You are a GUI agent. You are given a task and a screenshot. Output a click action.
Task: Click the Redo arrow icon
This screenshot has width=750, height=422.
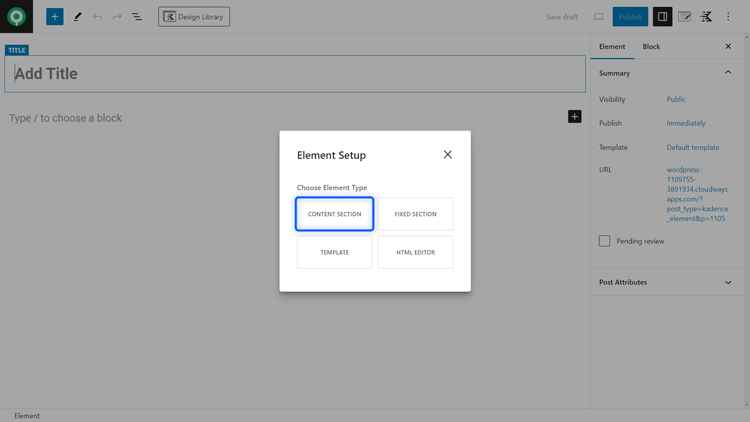117,17
